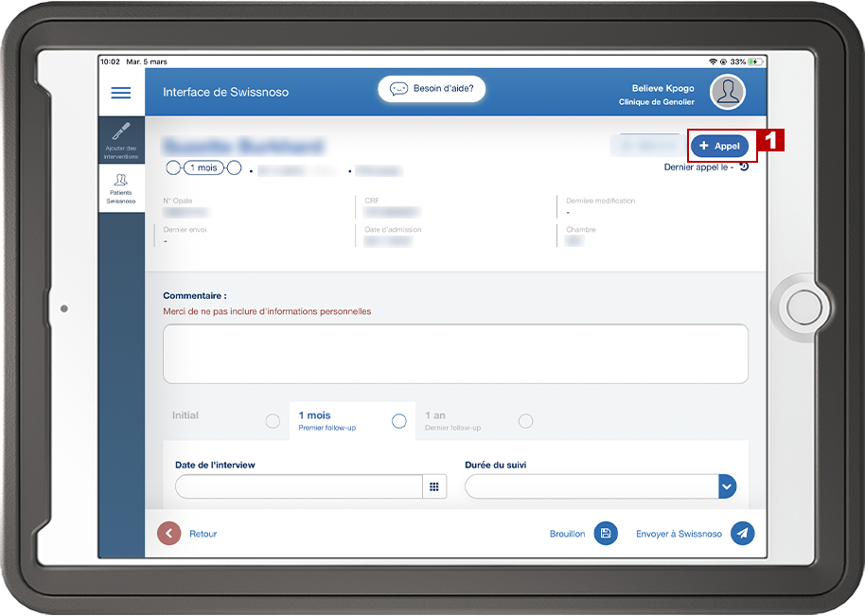
Task: Open the Durée du suivi dropdown
Action: click(x=600, y=486)
